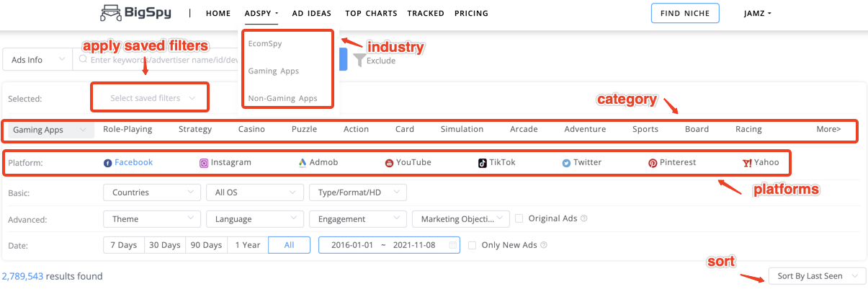Select the Instagram platform icon
This screenshot has height=297, width=868.
click(x=204, y=163)
